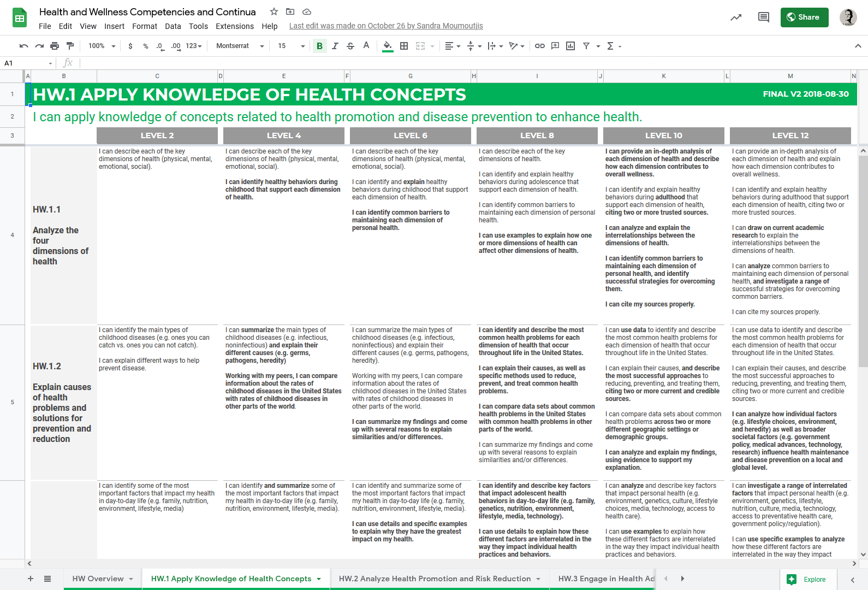
Task: Open the zoom level dropdown
Action: click(x=102, y=46)
